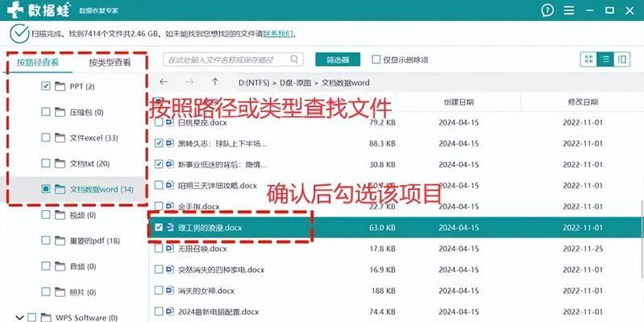The image size is (644, 322).
Task: Click the docx icon of 阳朔三天详细攻略.docx
Action: pos(170,185)
